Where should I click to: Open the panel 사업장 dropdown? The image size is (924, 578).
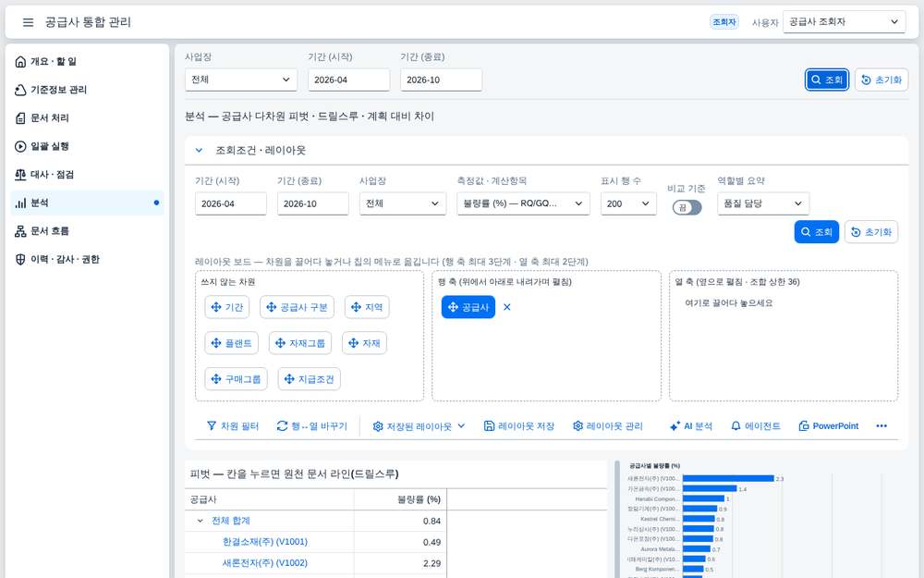coord(403,203)
